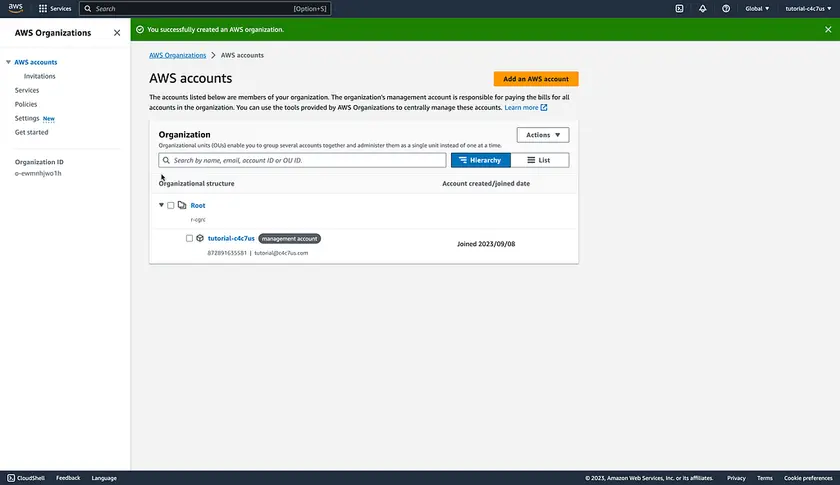Open the Privacy footer link
The height and width of the screenshot is (485, 840).
736,477
